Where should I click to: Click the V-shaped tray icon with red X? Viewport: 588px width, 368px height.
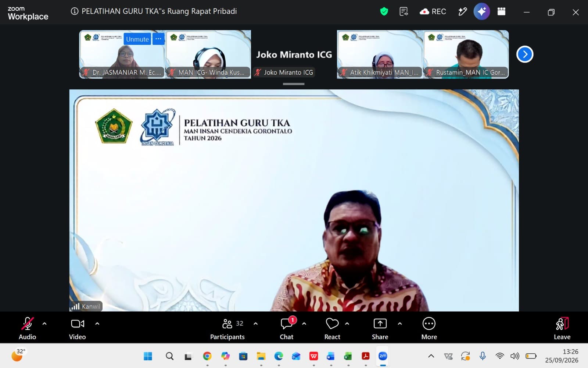(448, 356)
